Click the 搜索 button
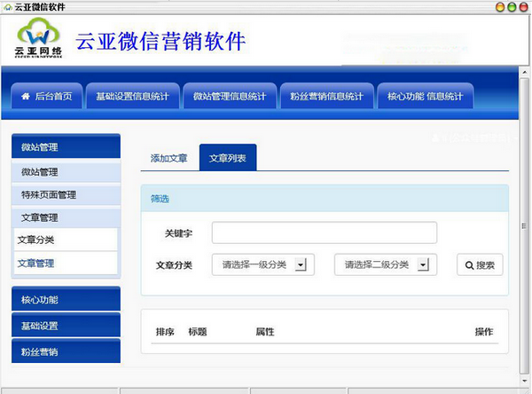532x394 pixels. point(480,265)
